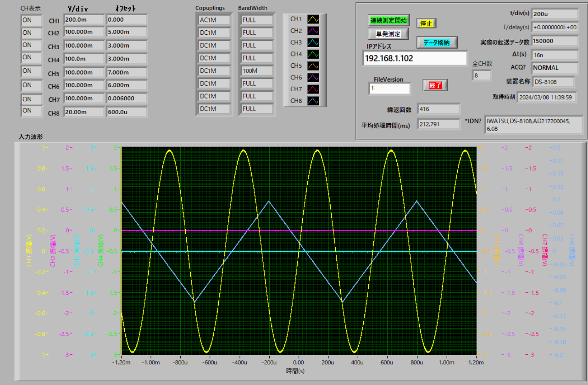Image resolution: width=588 pixels, height=385 pixels.
Task: Click the cyan データ格納 button
Action: tap(437, 42)
